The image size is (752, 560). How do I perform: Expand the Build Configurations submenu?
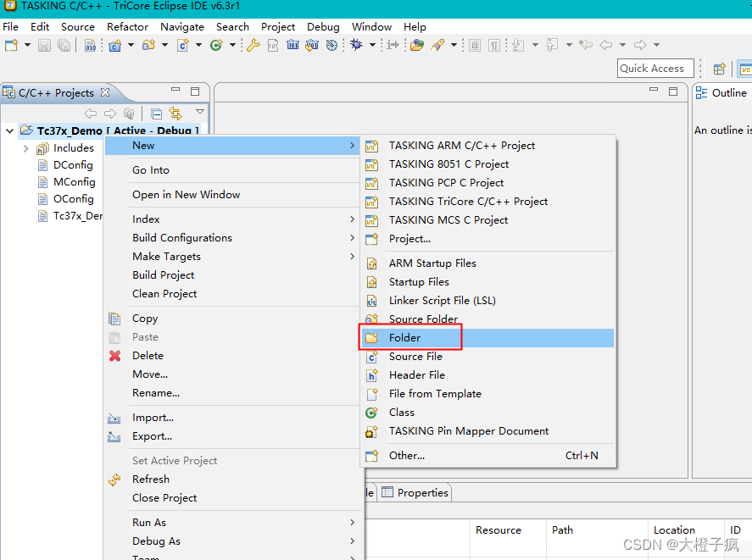(x=232, y=238)
